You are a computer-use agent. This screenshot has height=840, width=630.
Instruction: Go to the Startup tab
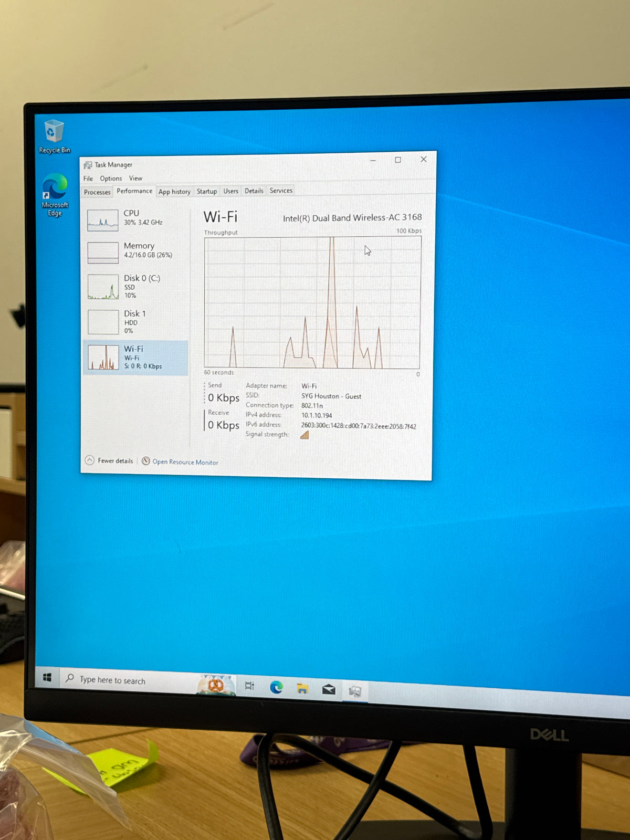coord(207,191)
